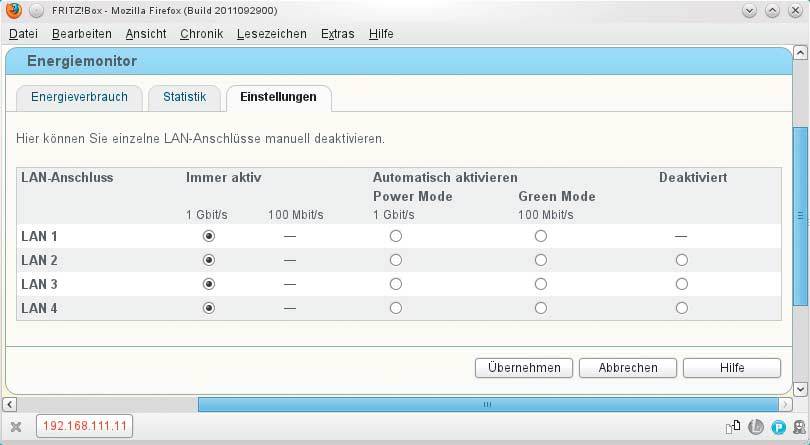This screenshot has width=810, height=445.
Task: Click the vertical scrollbar down arrow
Action: pyautogui.click(x=800, y=389)
